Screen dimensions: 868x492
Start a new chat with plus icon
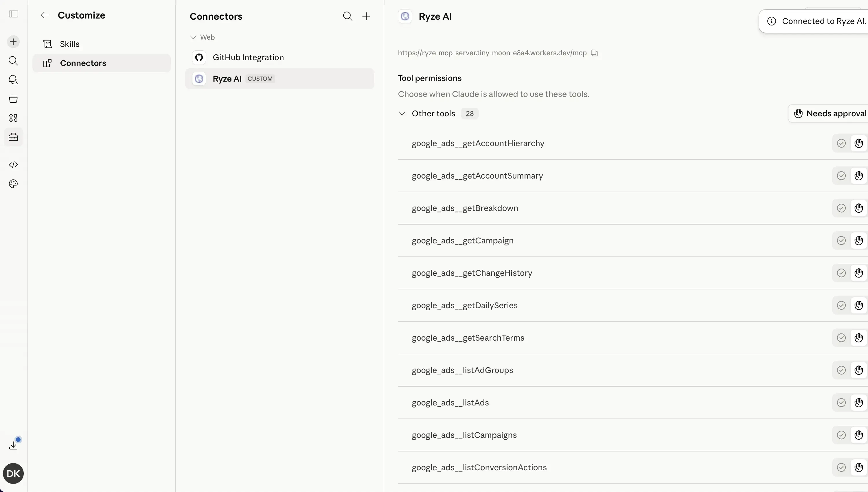click(x=13, y=42)
